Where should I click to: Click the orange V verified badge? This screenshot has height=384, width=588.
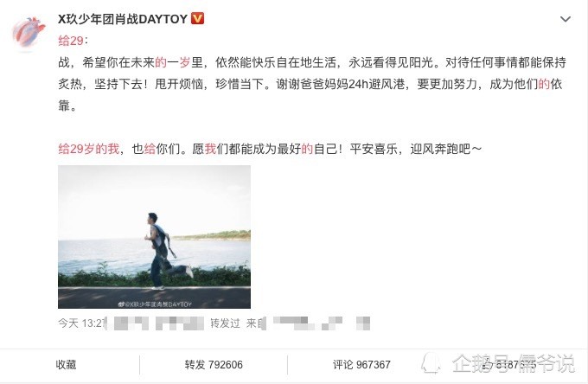(198, 18)
